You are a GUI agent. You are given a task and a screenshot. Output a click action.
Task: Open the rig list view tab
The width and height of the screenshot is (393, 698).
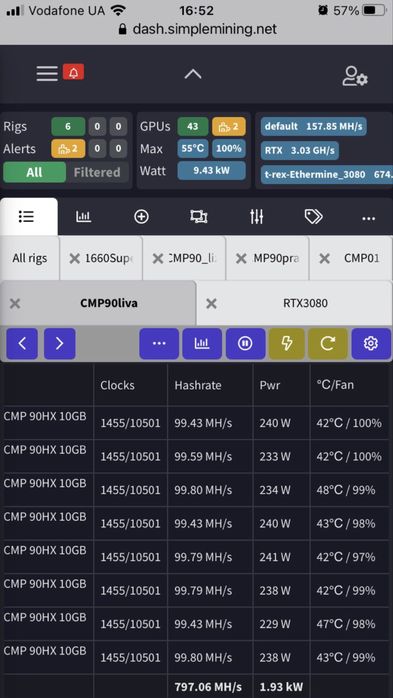pyautogui.click(x=27, y=217)
